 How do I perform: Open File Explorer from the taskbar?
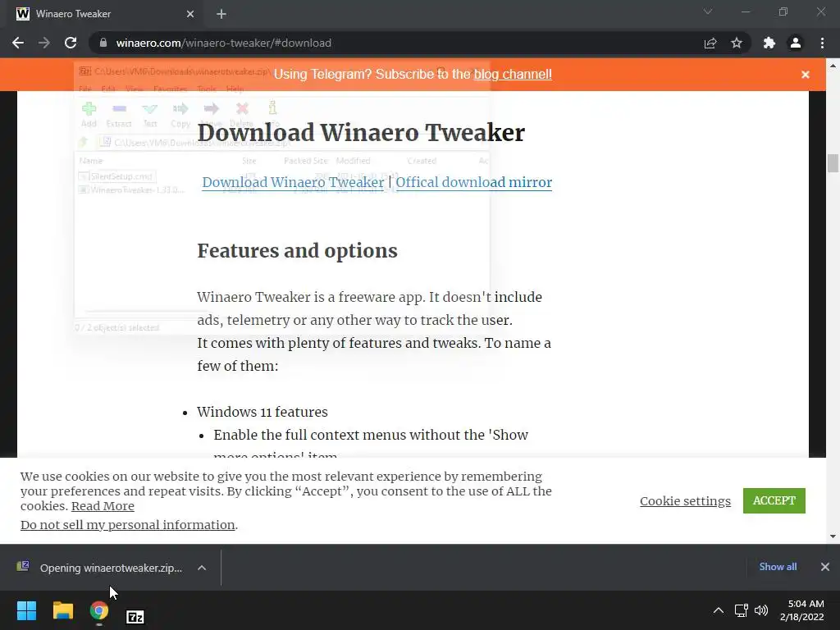click(62, 610)
